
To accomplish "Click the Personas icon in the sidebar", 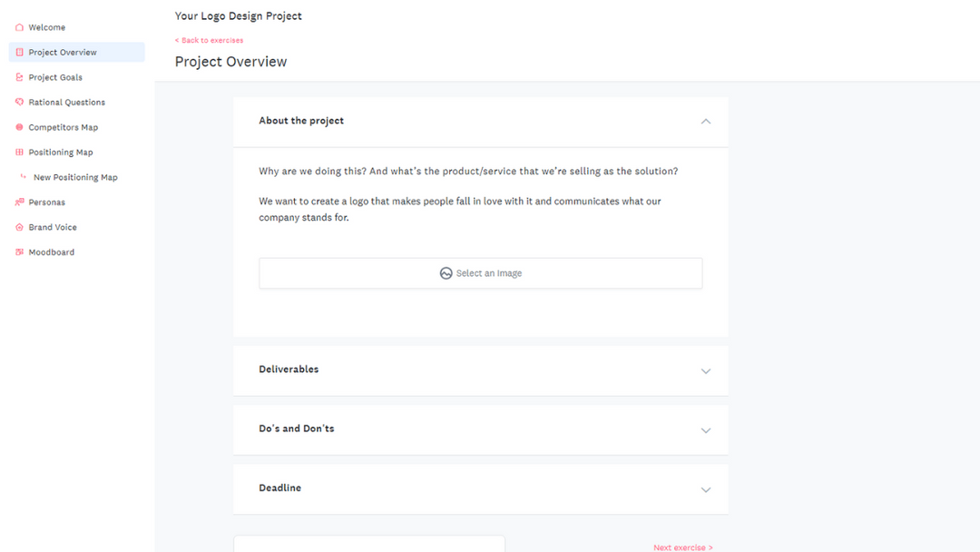I will [19, 202].
